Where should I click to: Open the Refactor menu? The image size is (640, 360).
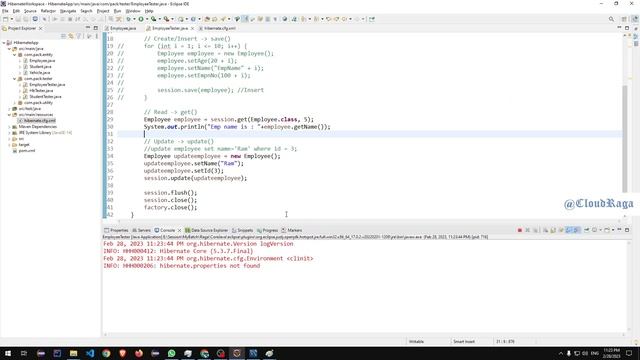pos(48,11)
